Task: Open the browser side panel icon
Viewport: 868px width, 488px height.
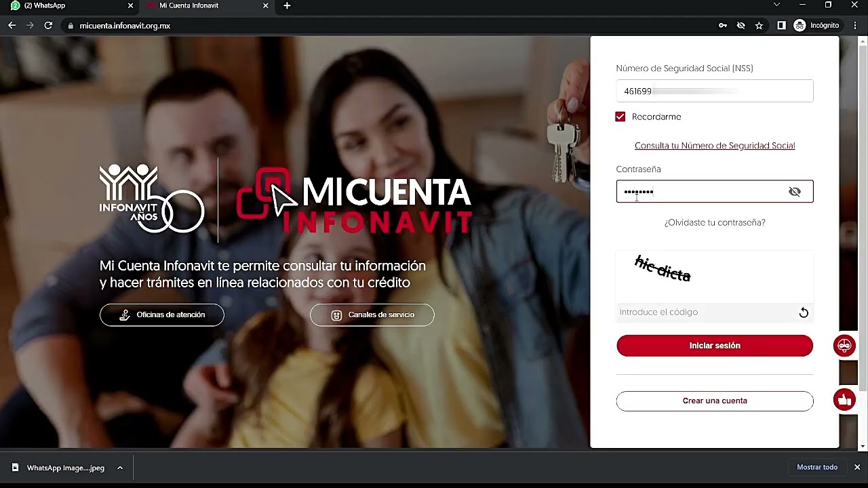Action: tap(781, 25)
